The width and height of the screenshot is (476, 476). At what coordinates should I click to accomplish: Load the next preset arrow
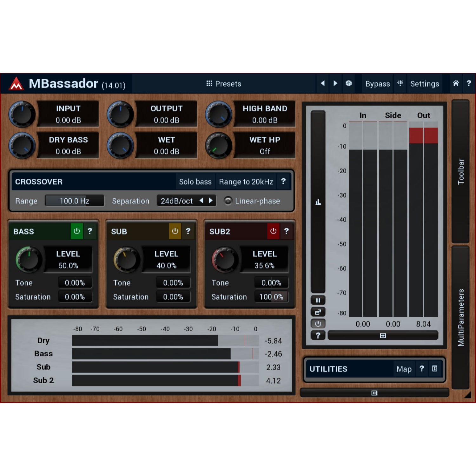pyautogui.click(x=335, y=83)
